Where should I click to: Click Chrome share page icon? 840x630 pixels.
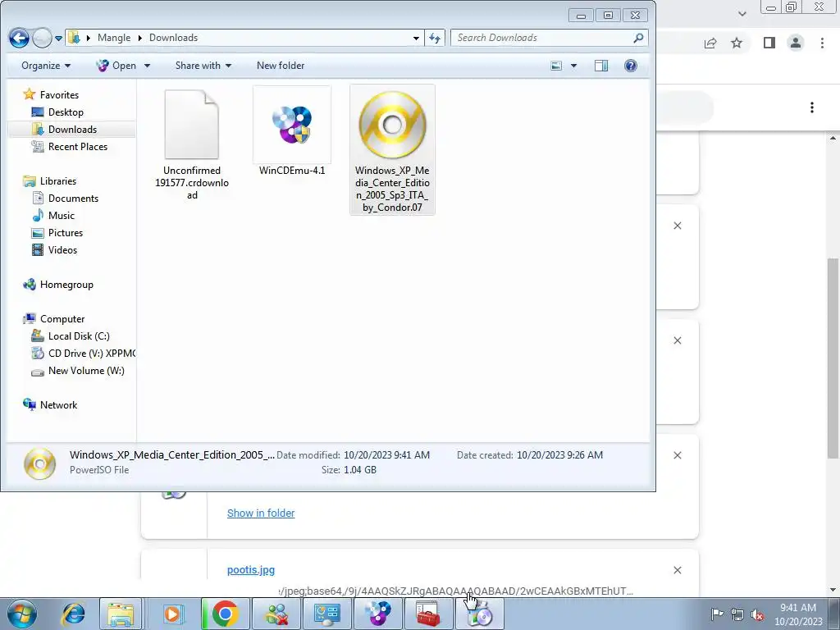click(710, 43)
